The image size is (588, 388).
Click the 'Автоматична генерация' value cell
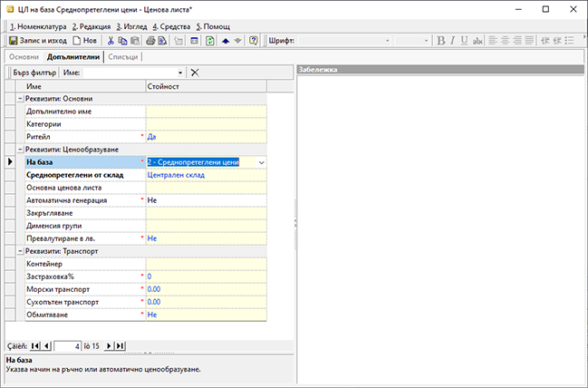pyautogui.click(x=206, y=200)
